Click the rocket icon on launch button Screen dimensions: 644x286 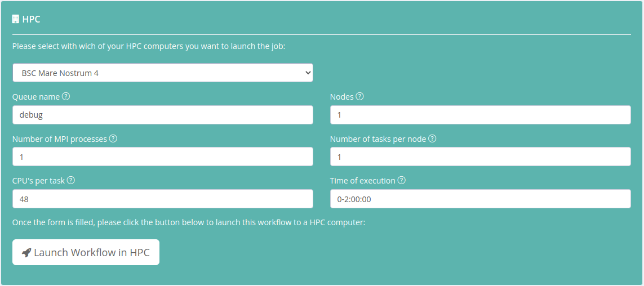click(26, 253)
